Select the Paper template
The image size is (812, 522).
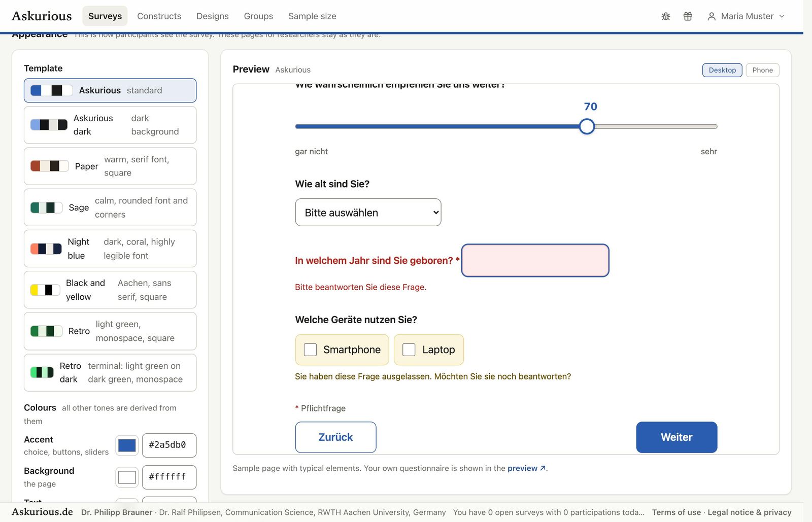tap(110, 166)
